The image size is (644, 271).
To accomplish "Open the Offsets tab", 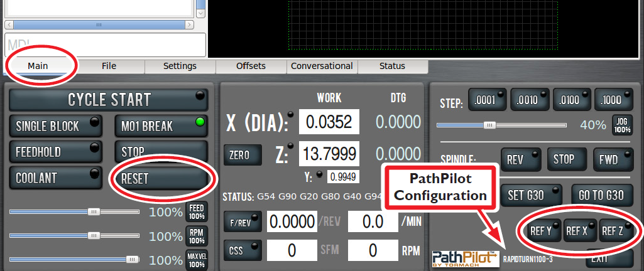I will 251,66.
